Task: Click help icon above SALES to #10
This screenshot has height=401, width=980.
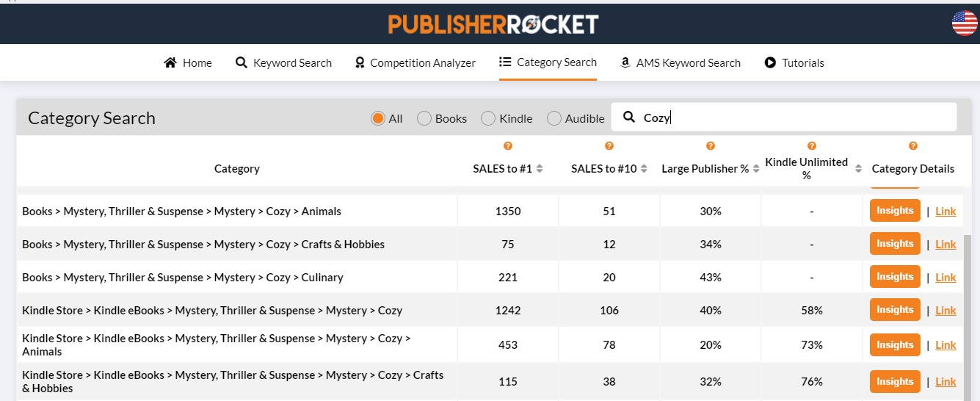Action: click(x=609, y=146)
